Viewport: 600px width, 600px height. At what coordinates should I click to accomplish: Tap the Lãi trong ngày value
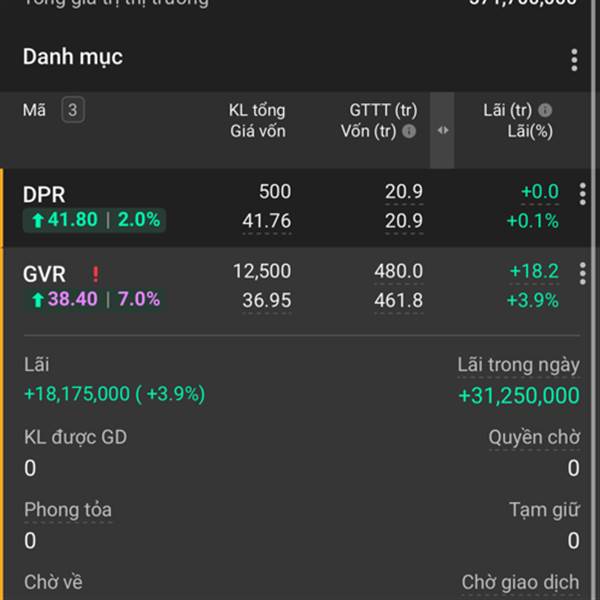tap(518, 395)
